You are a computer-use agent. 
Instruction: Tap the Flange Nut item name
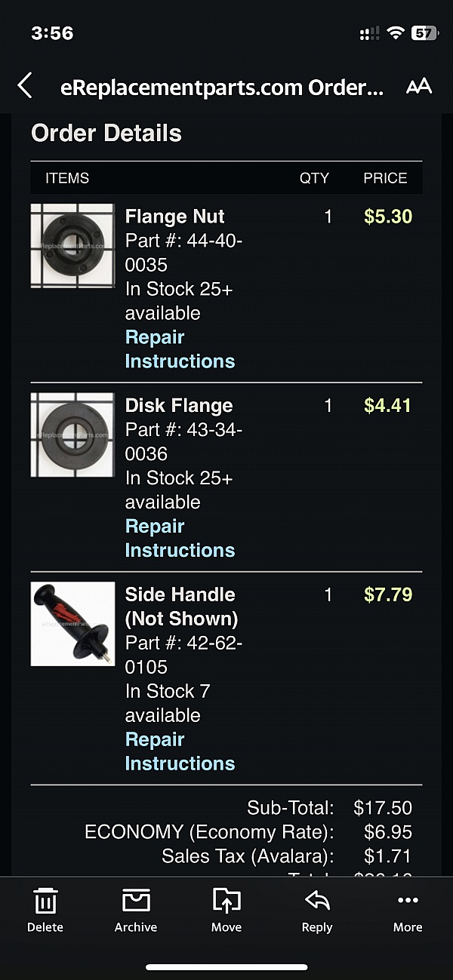[x=174, y=217]
